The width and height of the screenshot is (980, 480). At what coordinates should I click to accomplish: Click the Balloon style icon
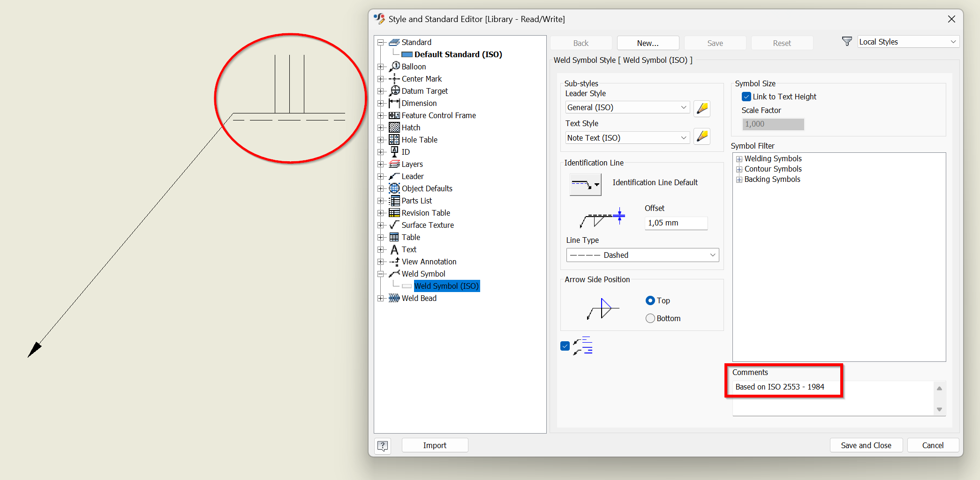394,67
